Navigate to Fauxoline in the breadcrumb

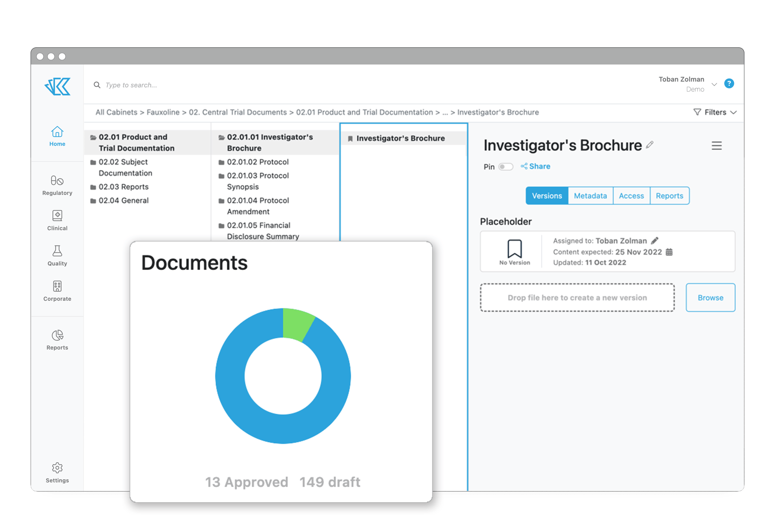(x=163, y=112)
